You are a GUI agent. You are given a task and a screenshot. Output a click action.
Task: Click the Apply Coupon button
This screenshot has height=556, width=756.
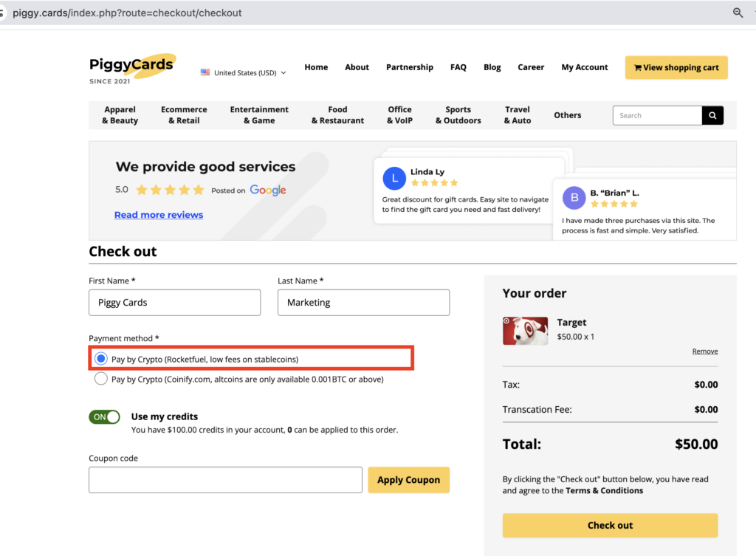409,480
